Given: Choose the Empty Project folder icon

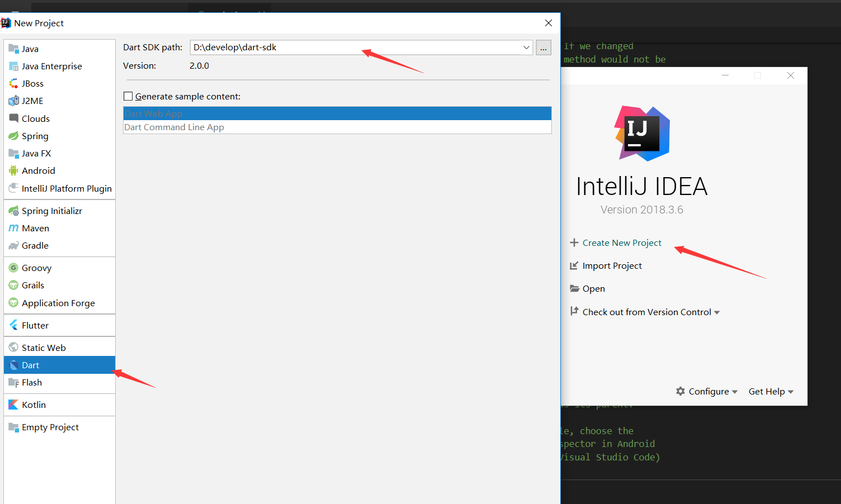Looking at the screenshot, I should click(13, 427).
